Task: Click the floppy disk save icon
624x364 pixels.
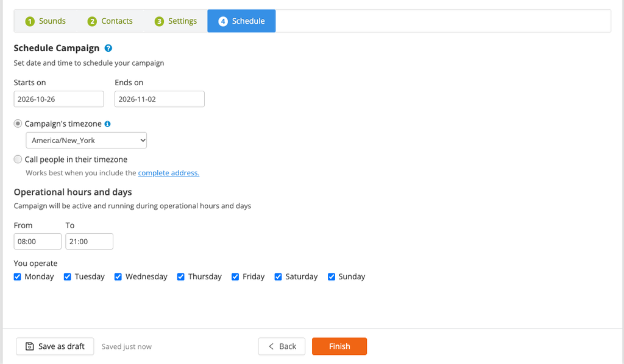Action: 29,346
